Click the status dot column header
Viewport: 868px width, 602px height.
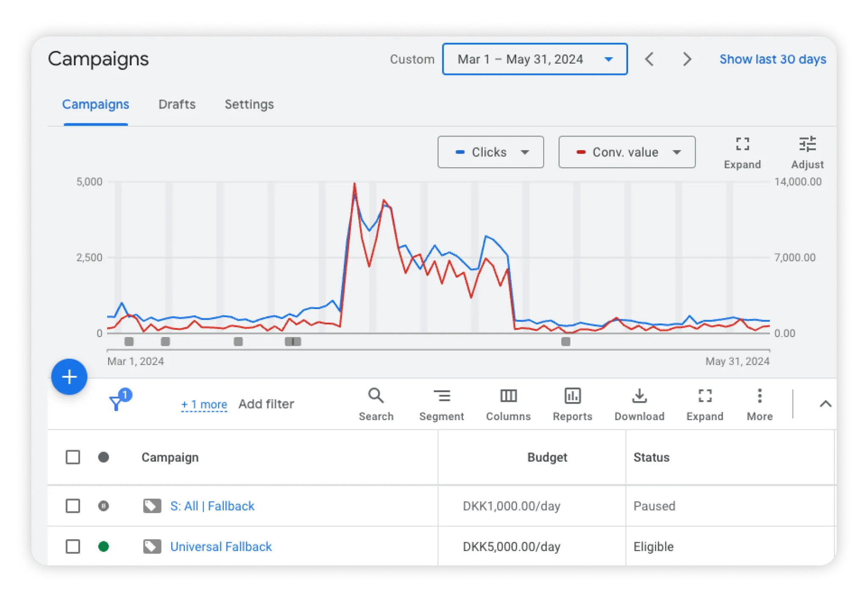103,457
